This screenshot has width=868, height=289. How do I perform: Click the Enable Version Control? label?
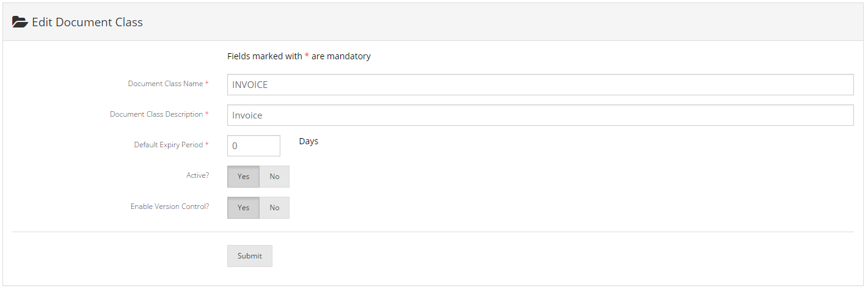(x=170, y=207)
